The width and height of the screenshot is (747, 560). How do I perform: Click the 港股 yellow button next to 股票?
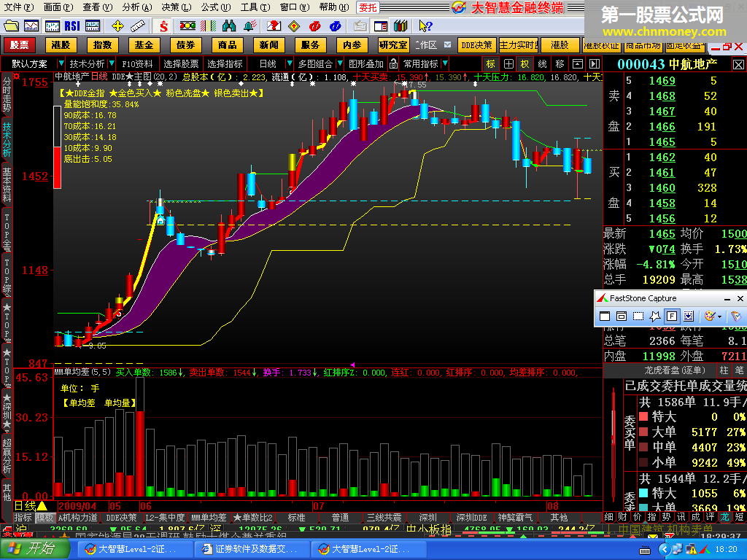(61, 44)
